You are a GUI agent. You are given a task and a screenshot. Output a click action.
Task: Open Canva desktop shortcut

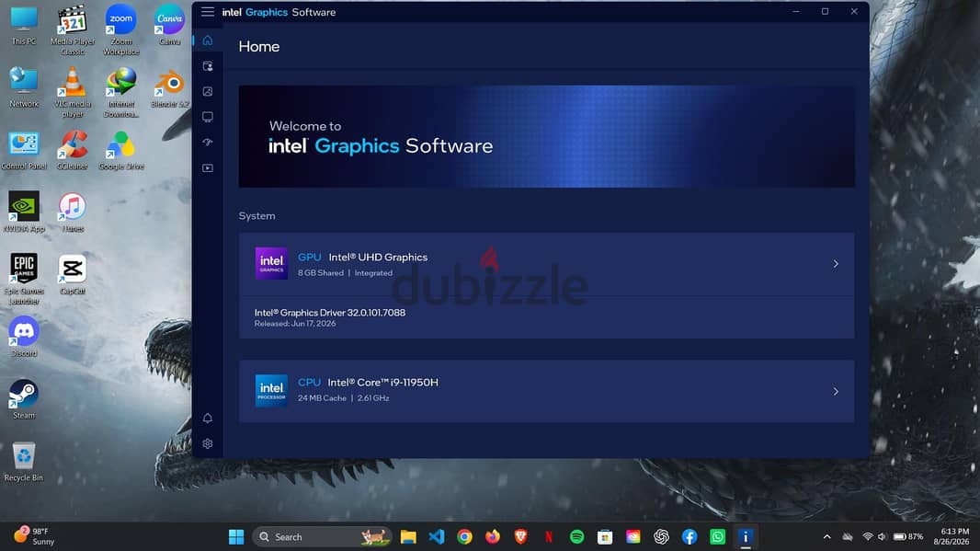tap(169, 26)
